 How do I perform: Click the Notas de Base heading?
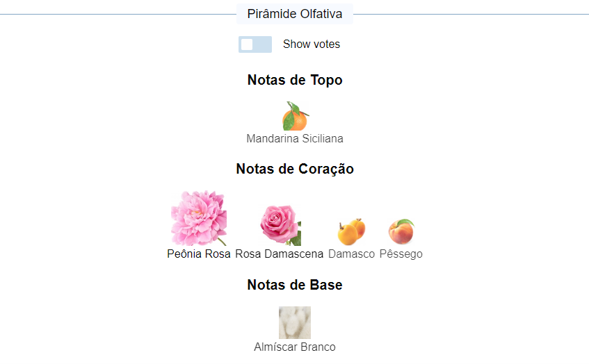[295, 285]
